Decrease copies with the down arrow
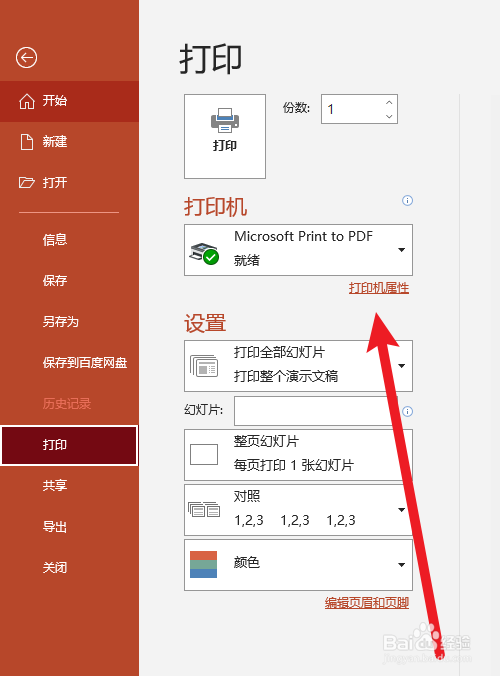500x676 pixels. pos(389,116)
